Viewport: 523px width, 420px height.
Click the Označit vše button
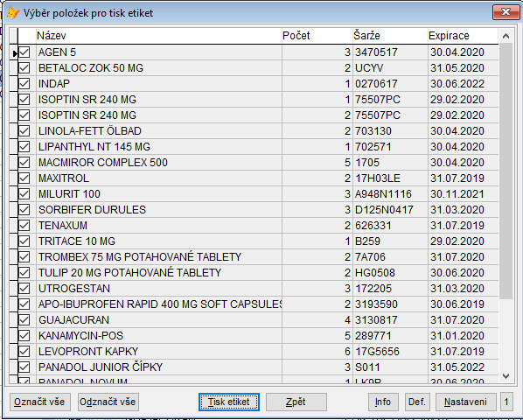[x=40, y=402]
